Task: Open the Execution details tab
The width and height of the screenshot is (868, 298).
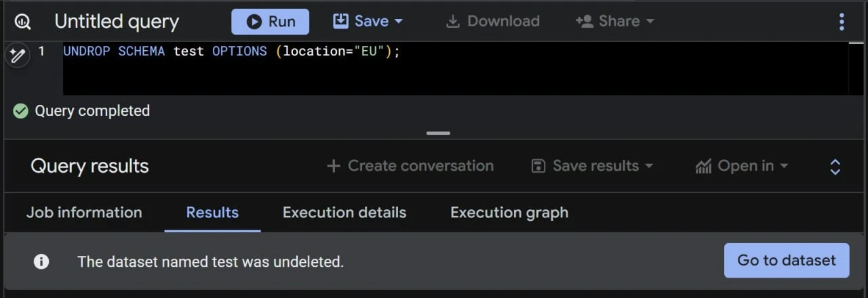Action: 344,213
